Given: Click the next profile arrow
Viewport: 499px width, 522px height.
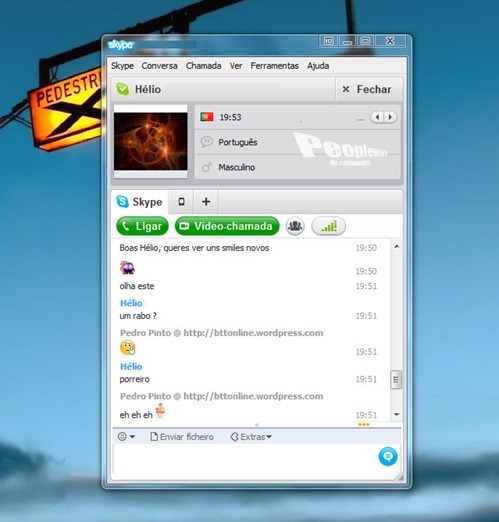Looking at the screenshot, I should (390, 117).
